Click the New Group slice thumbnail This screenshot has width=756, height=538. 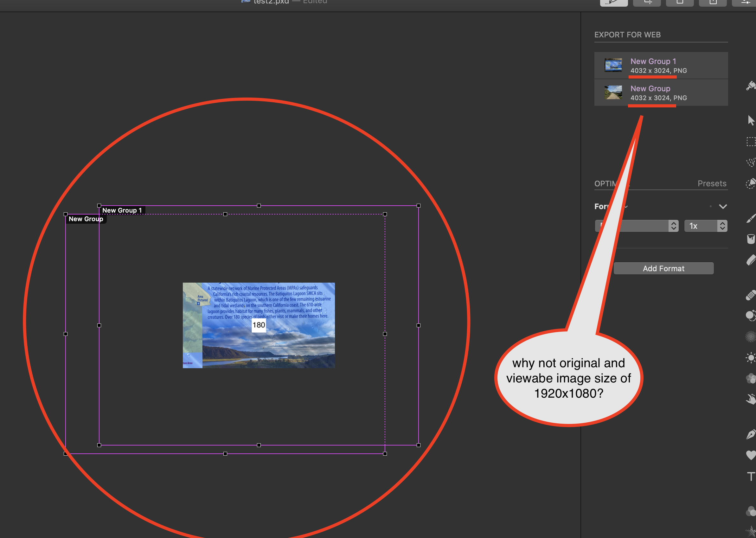click(x=613, y=93)
